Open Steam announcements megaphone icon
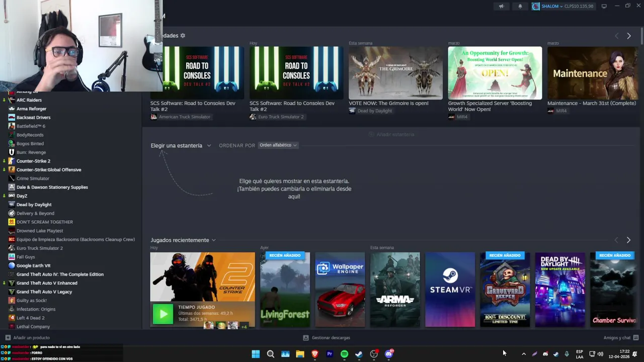The width and height of the screenshot is (644, 362). [x=501, y=7]
